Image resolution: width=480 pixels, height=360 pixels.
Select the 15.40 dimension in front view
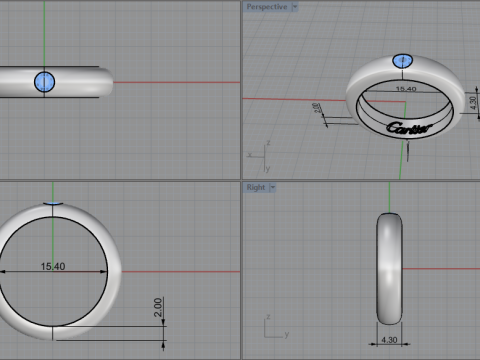[53, 266]
